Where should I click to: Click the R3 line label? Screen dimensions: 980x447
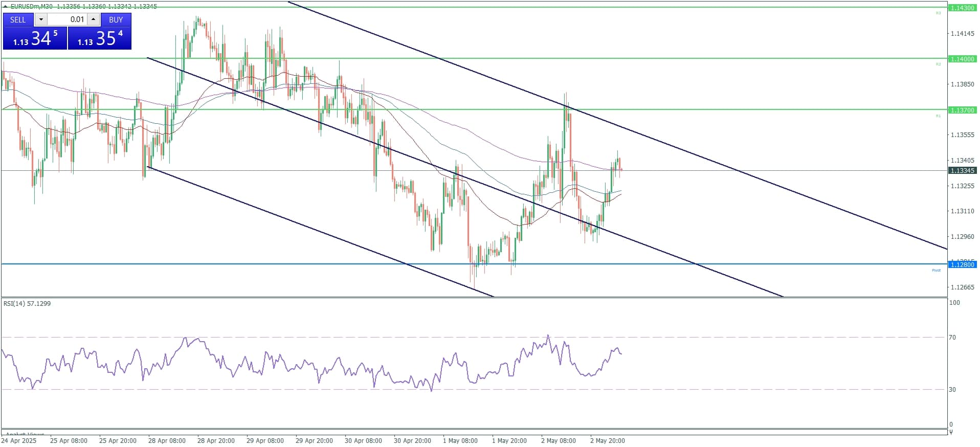pos(938,13)
